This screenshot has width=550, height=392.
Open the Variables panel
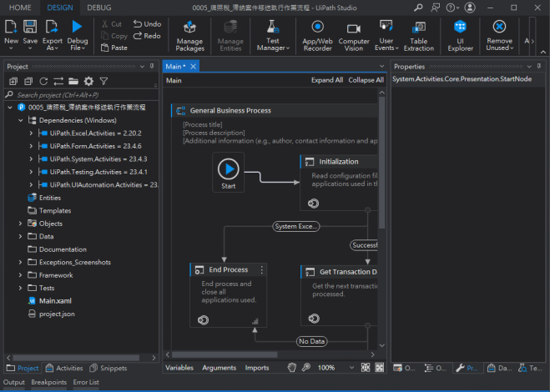pyautogui.click(x=179, y=368)
